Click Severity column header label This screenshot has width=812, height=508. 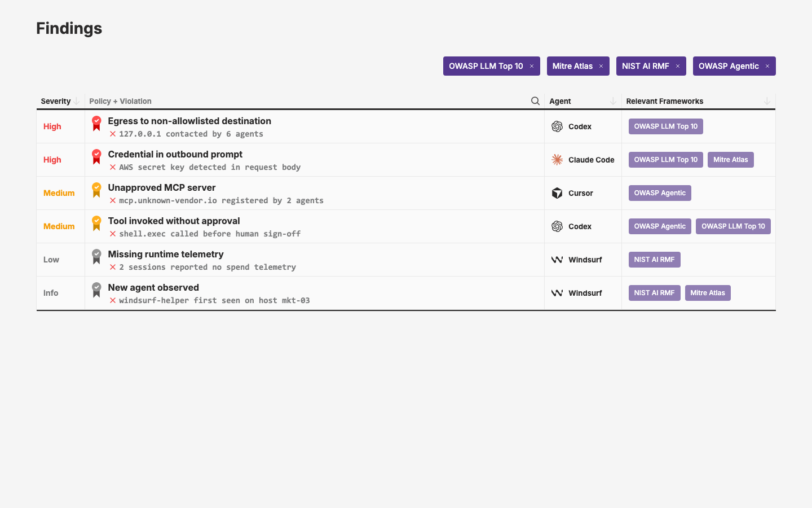[x=56, y=101]
